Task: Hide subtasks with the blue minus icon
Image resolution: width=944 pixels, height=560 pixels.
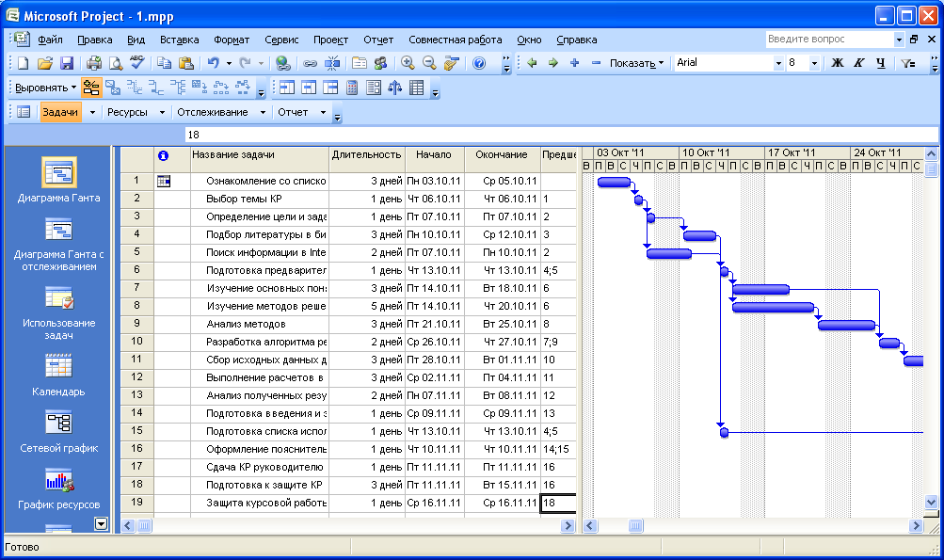Action: pyautogui.click(x=596, y=63)
